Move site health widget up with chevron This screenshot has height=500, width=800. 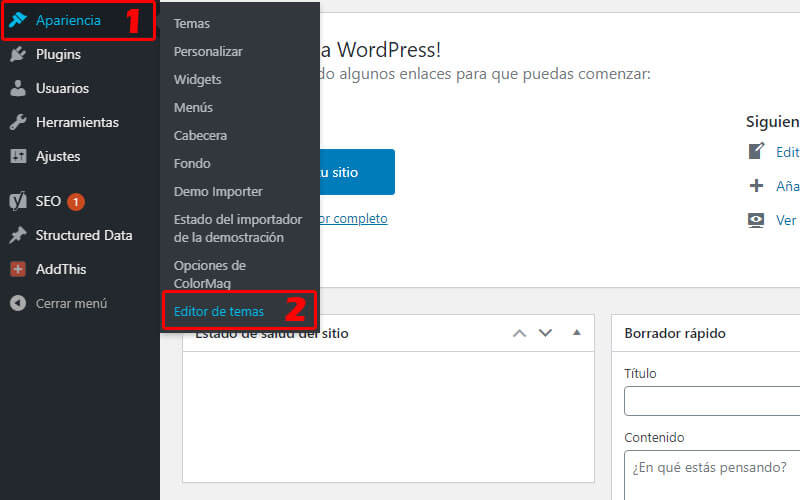pyautogui.click(x=519, y=334)
